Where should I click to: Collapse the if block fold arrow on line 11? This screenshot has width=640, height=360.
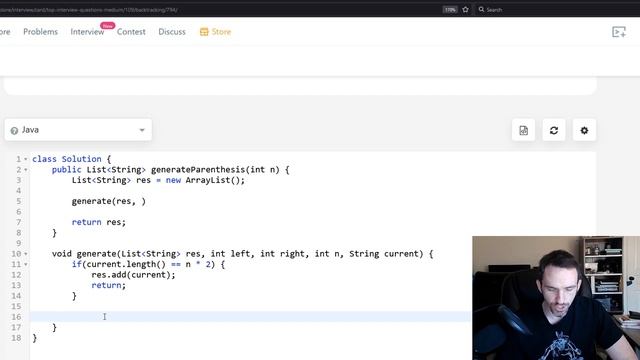pos(26,264)
